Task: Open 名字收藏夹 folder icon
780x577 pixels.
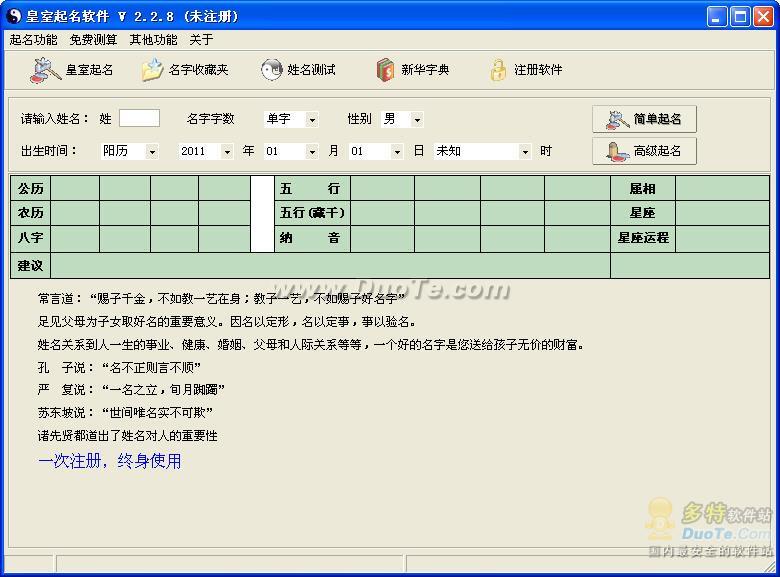Action: coord(152,70)
